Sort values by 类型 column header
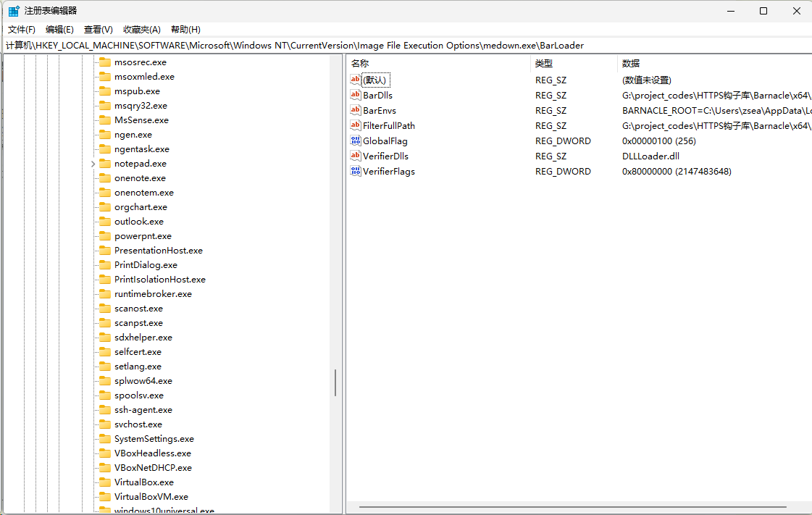This screenshot has height=515, width=812. click(574, 64)
